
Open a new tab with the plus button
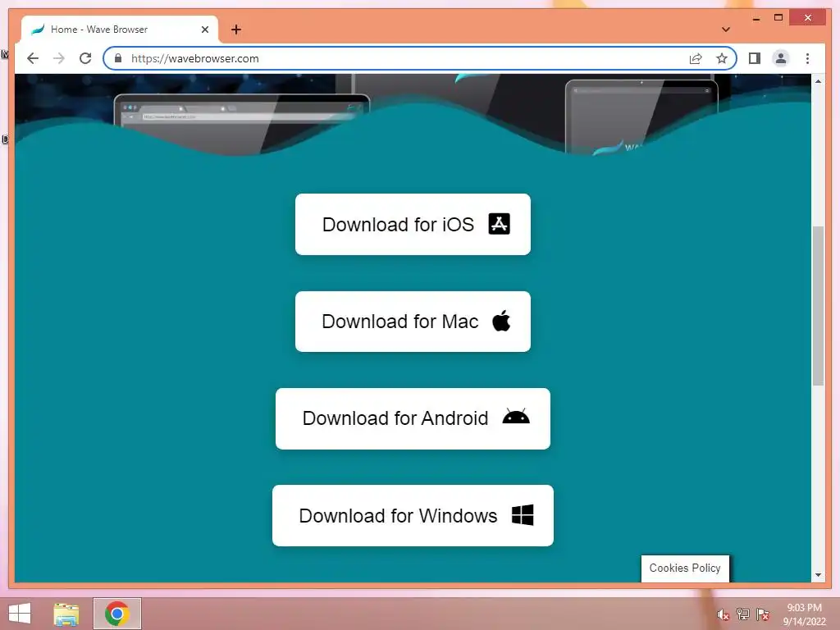point(235,30)
